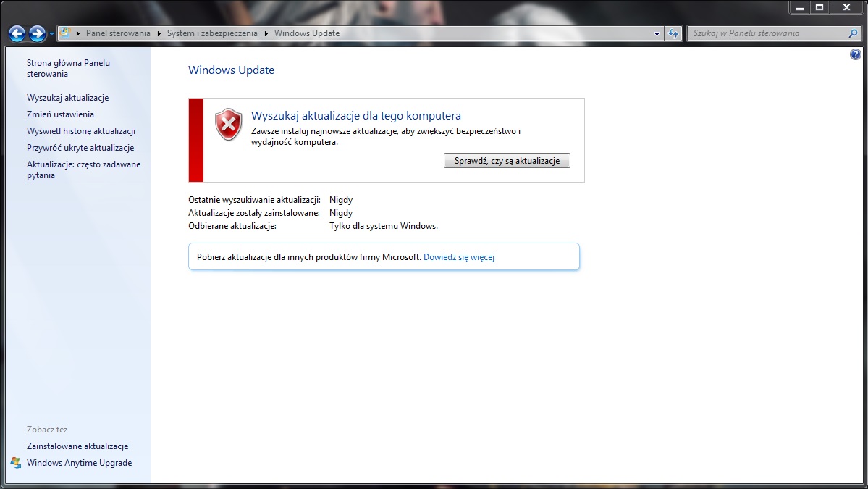Screen dimensions: 868x489
Task: Click Zainstalowane aktualizacje link
Action: click(77, 446)
